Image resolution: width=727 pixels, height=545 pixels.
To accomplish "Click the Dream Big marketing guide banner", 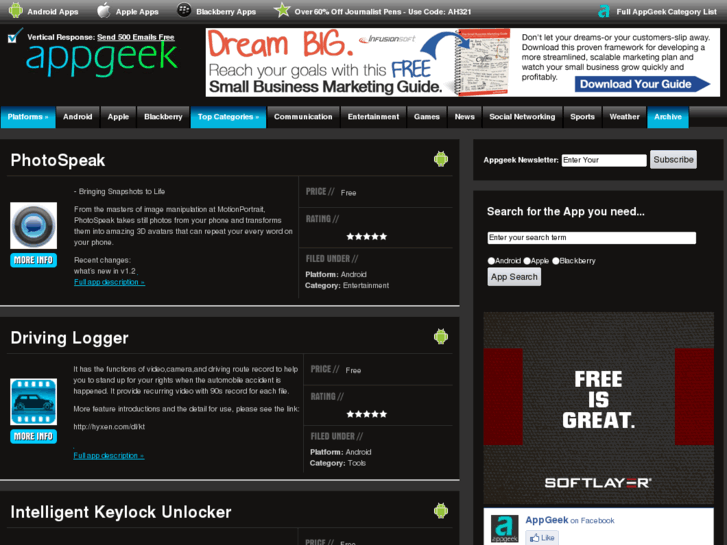I will pos(463,62).
